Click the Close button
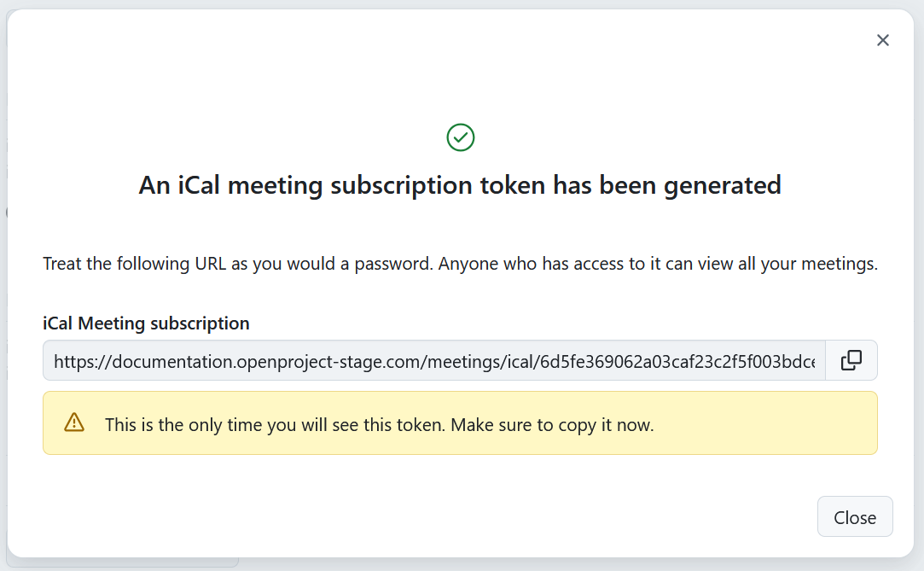This screenshot has width=924, height=571. coord(855,516)
